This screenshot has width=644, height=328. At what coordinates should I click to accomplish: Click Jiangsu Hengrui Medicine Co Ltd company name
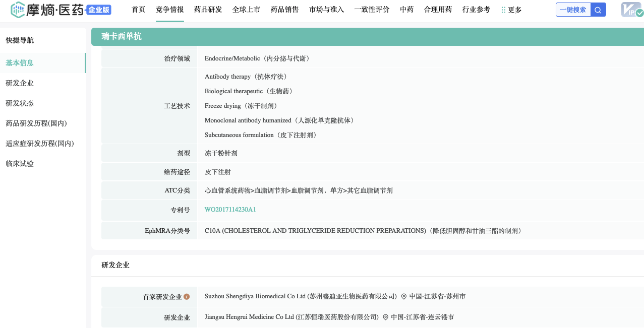pyautogui.click(x=291, y=317)
